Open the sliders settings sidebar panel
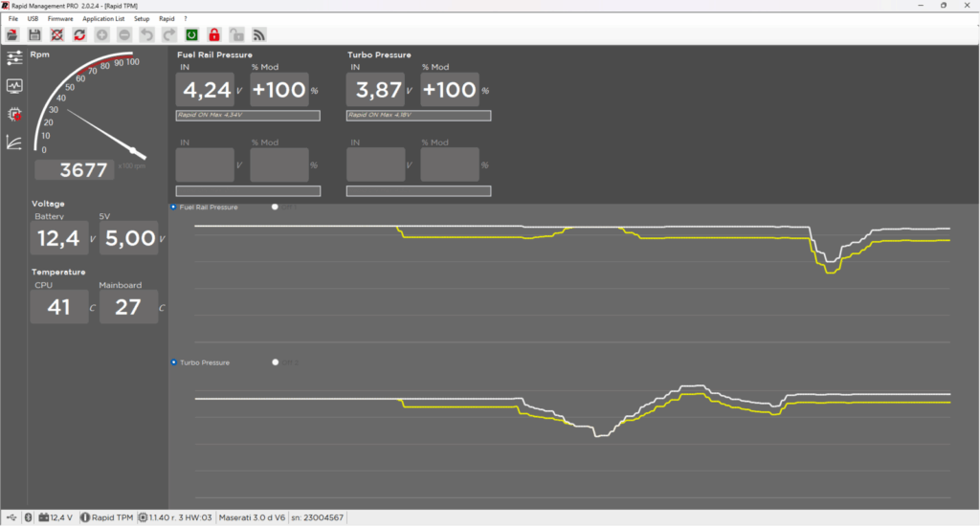Viewport: 980px width, 526px height. pos(14,58)
